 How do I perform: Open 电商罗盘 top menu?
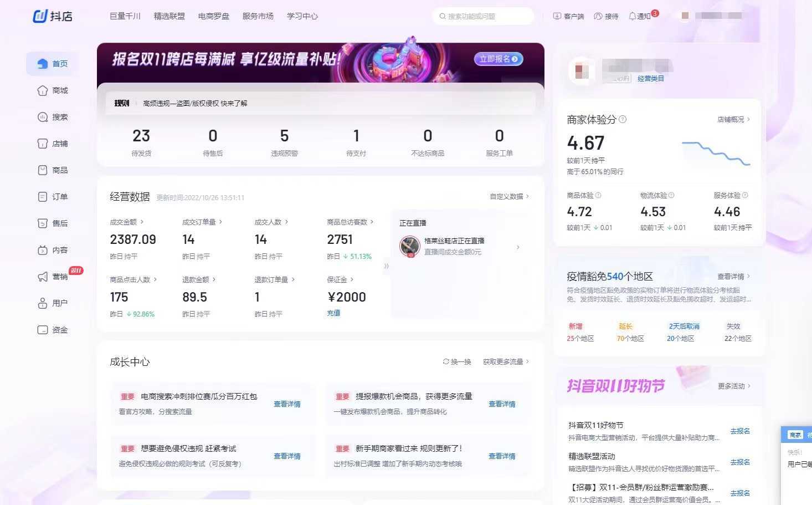tap(214, 16)
